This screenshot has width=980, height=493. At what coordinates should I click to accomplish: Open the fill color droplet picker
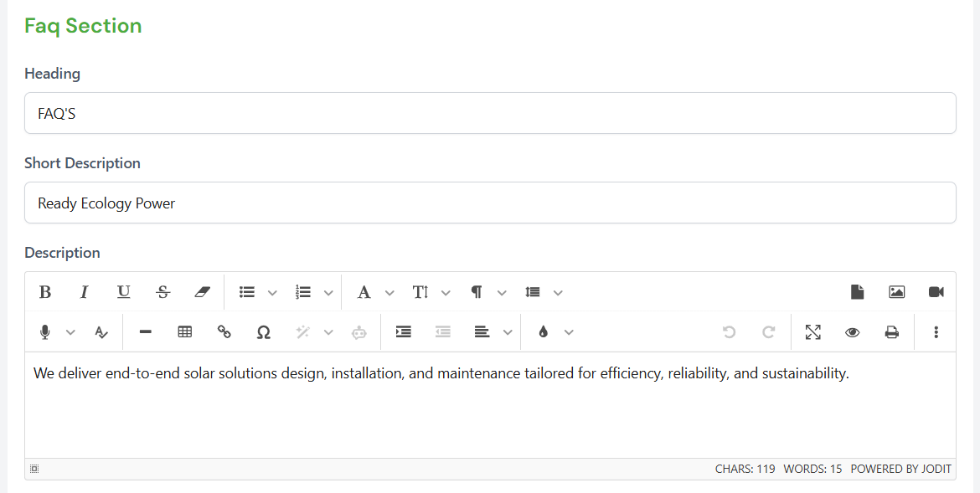[543, 331]
